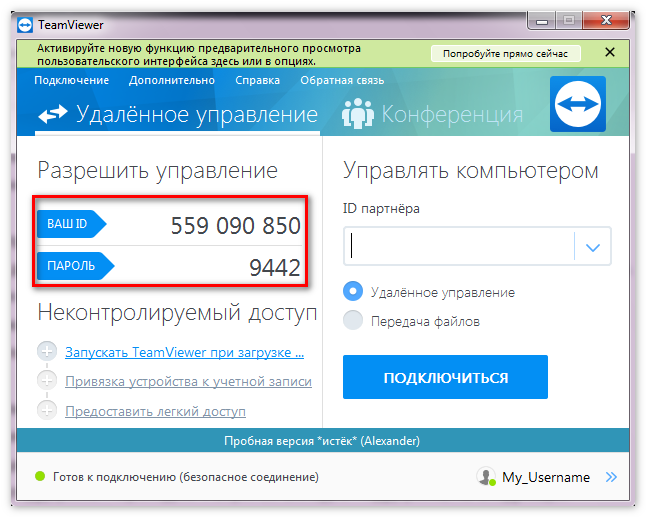Viewport: 646px width, 517px height.
Task: Click the large TeamViewer logo in header
Action: 578,104
